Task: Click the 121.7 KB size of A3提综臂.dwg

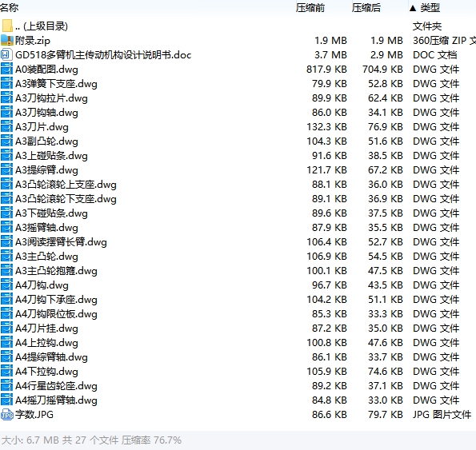Action: click(326, 169)
